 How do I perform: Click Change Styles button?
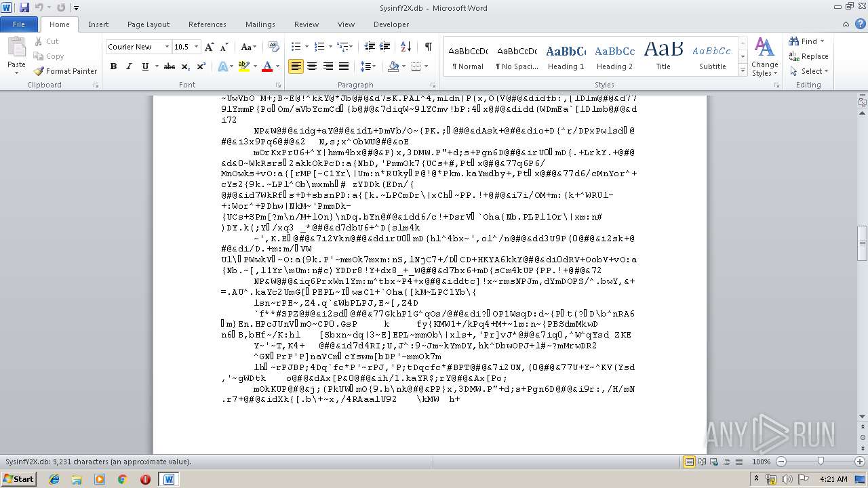click(x=764, y=57)
